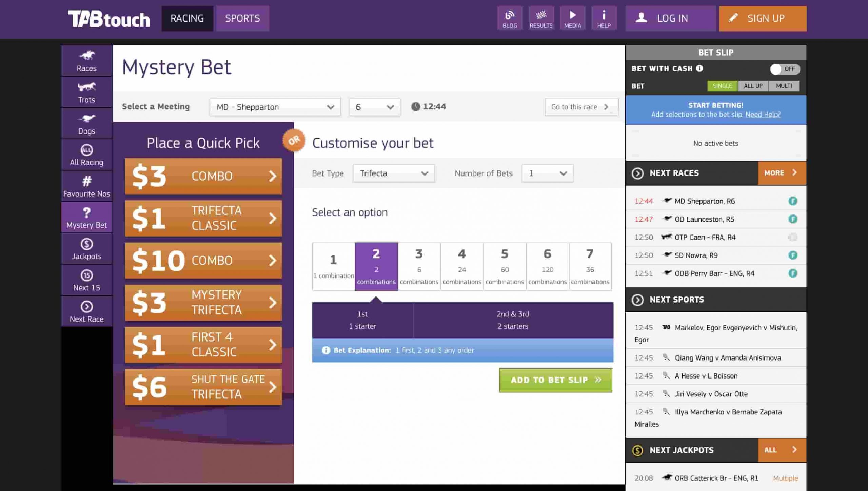The width and height of the screenshot is (868, 491).
Task: Select the All Up bet mode
Action: [753, 86]
